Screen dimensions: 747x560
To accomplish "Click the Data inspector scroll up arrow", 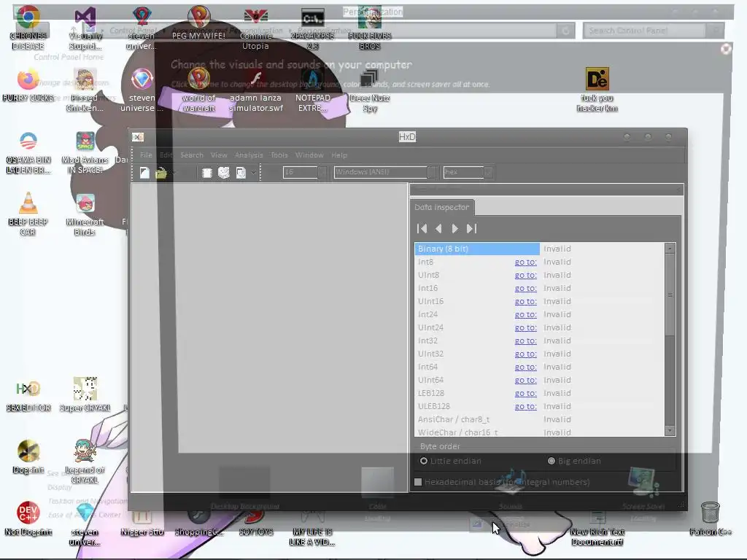I will 670,248.
